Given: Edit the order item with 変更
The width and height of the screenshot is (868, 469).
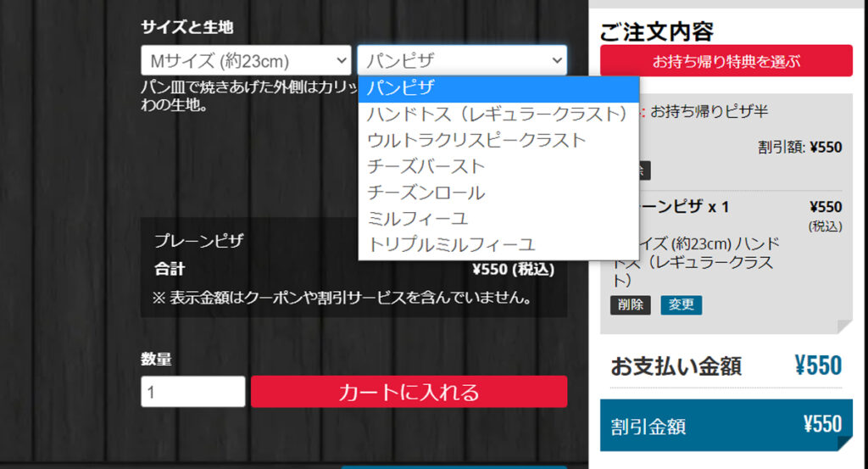Looking at the screenshot, I should pyautogui.click(x=681, y=304).
